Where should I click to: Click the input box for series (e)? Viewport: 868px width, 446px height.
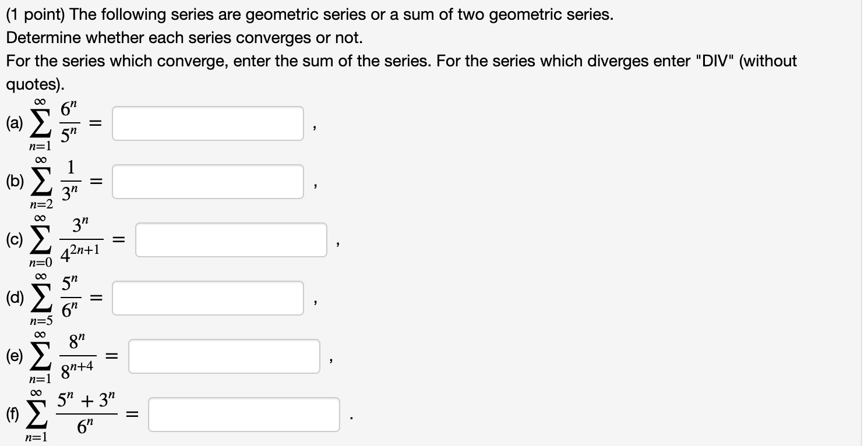(224, 356)
